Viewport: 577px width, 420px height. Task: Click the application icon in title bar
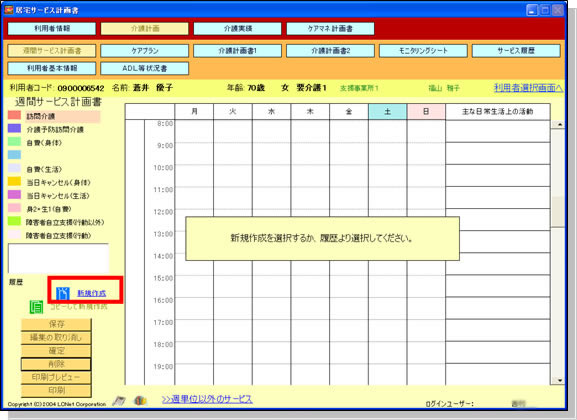pos(8,10)
